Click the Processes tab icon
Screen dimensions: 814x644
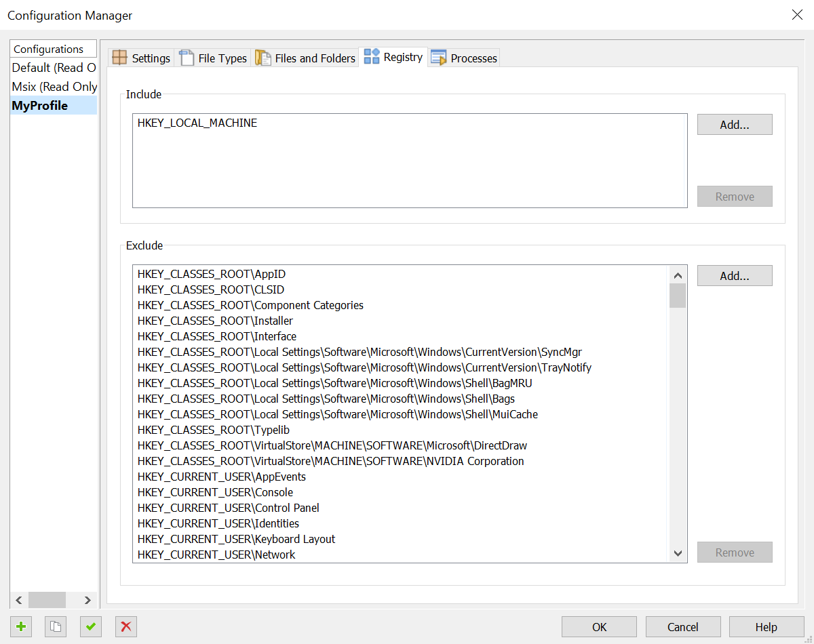pos(439,58)
